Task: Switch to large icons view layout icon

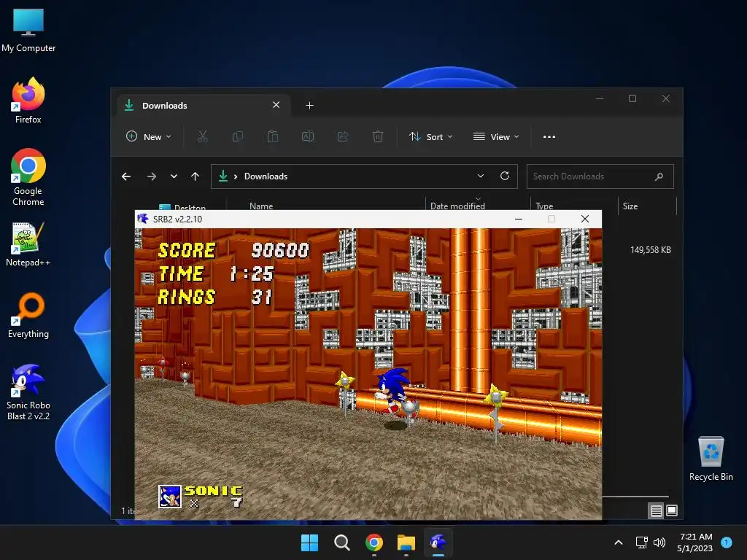Action: coord(672,511)
